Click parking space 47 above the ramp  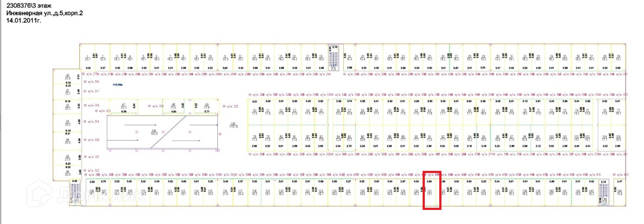pos(123,106)
